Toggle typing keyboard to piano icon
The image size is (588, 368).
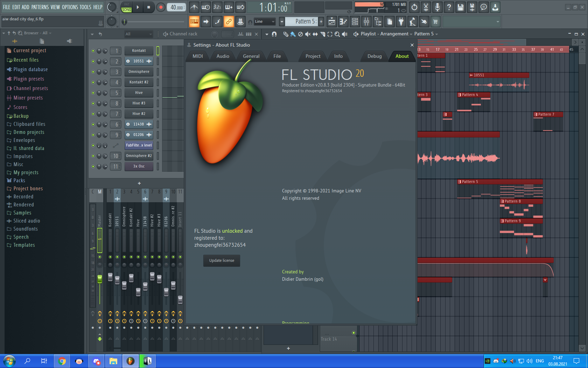point(194,22)
